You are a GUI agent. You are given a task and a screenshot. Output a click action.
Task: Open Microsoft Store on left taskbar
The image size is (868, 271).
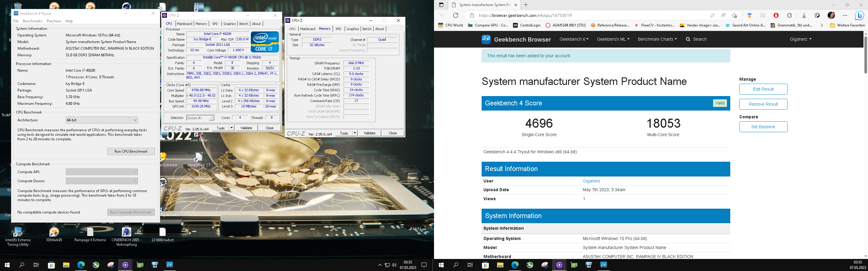(x=51, y=265)
